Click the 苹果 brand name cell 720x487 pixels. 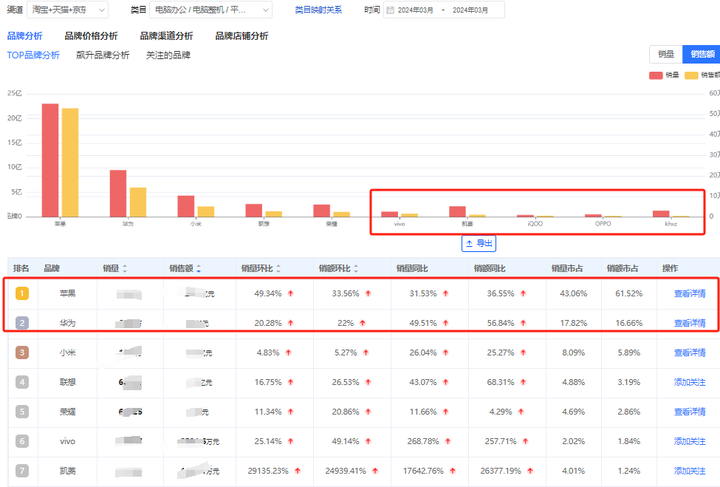68,293
